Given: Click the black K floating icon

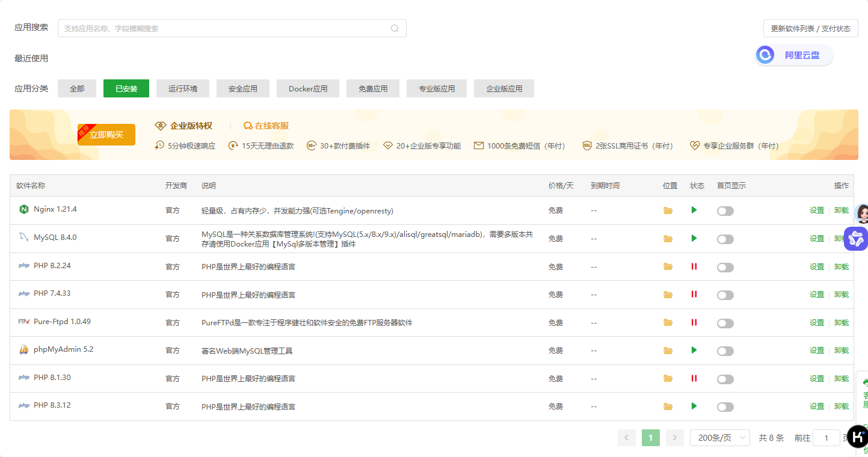Looking at the screenshot, I should pyautogui.click(x=858, y=436).
